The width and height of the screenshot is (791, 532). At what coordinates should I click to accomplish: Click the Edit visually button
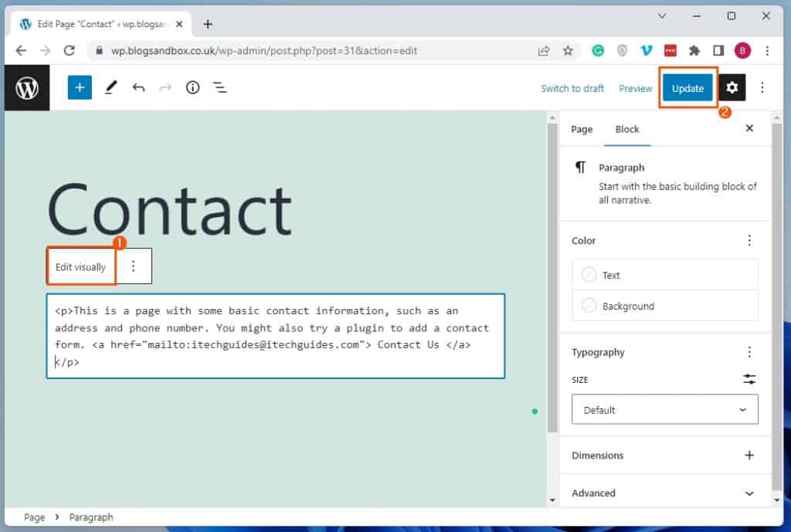[80, 266]
